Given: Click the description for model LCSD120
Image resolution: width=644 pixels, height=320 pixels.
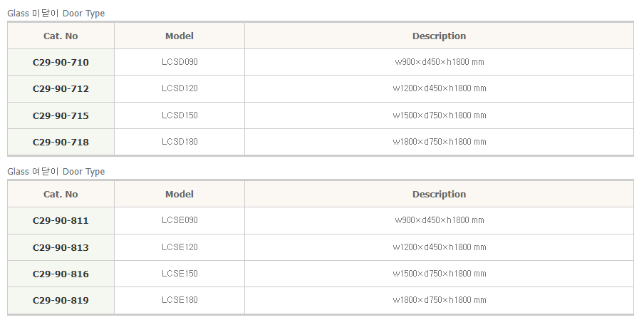Looking at the screenshot, I should coord(439,88).
